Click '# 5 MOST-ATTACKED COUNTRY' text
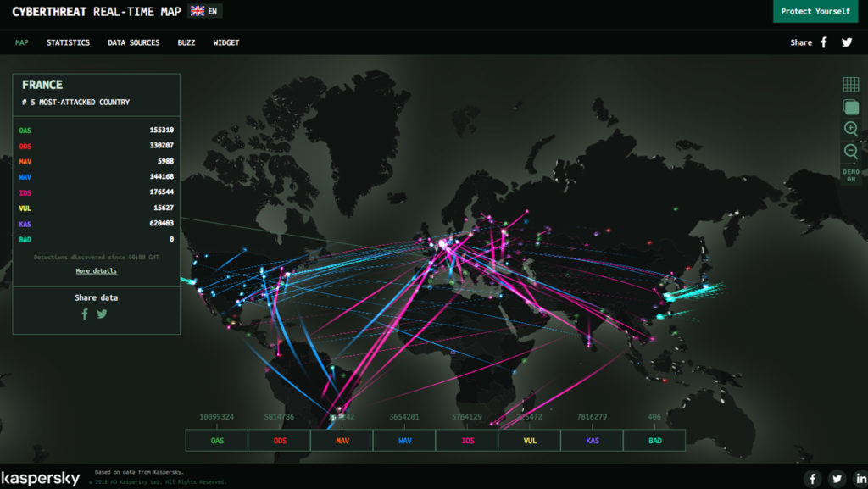The image size is (868, 489). click(75, 103)
